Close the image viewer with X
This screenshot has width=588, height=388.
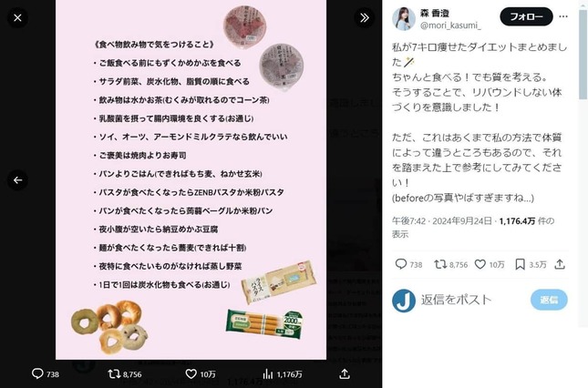click(x=17, y=17)
